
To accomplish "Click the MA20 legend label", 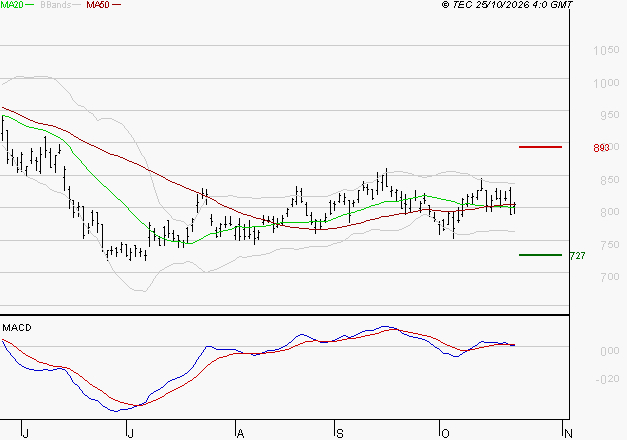I will coord(12,5).
